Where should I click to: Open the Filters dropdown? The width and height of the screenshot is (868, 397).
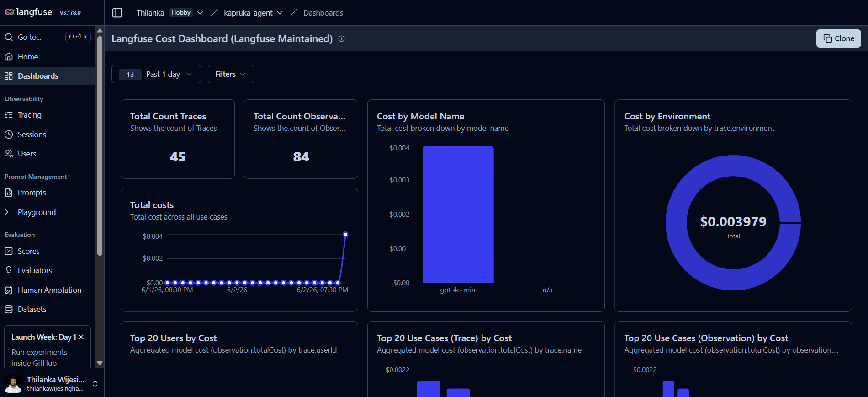coord(231,74)
